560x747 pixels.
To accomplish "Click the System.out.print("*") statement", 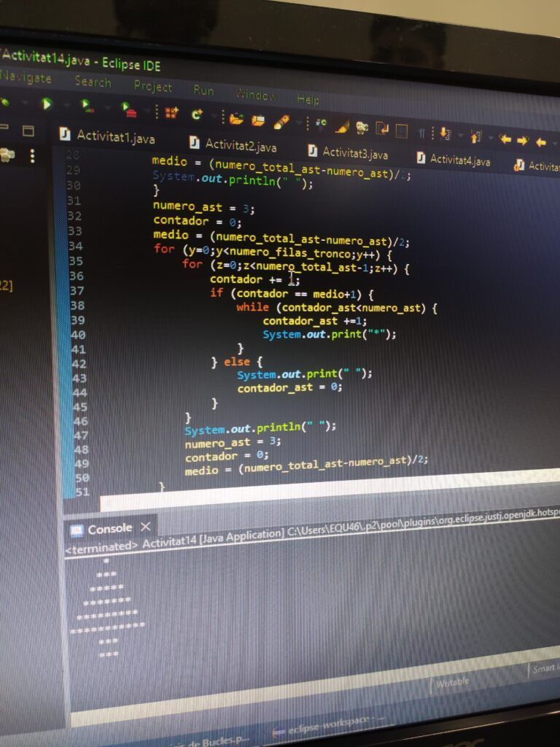I will point(329,334).
